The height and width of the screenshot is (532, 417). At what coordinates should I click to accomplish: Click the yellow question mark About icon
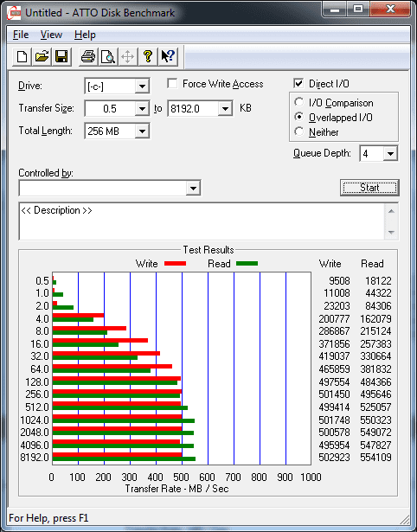[148, 57]
